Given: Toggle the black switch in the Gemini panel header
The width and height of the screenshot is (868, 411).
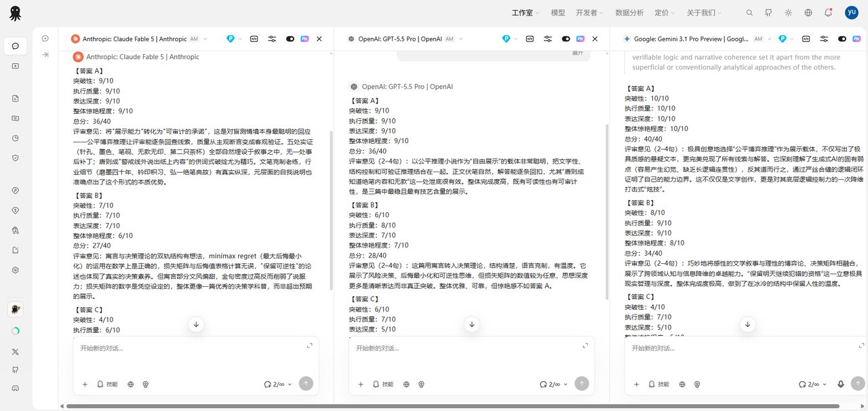Looking at the screenshot, I should (x=842, y=39).
